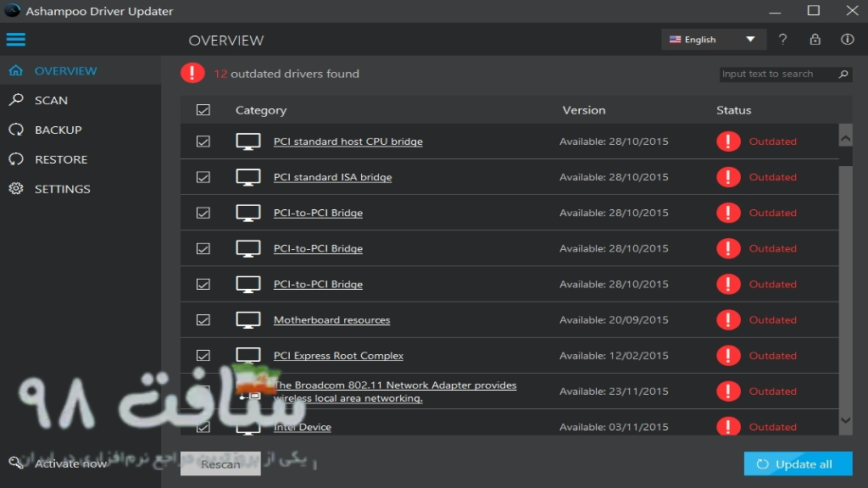Uncheck PCI Express Root Complex checkbox

203,356
